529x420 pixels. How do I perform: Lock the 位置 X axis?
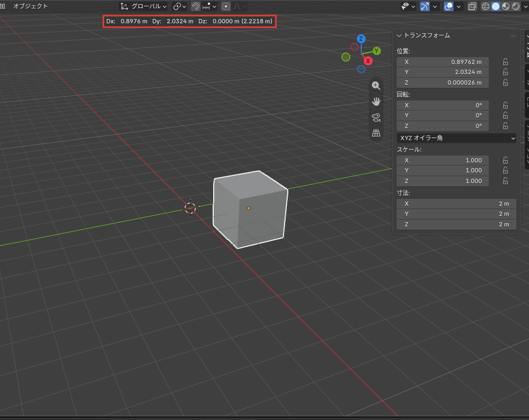505,62
